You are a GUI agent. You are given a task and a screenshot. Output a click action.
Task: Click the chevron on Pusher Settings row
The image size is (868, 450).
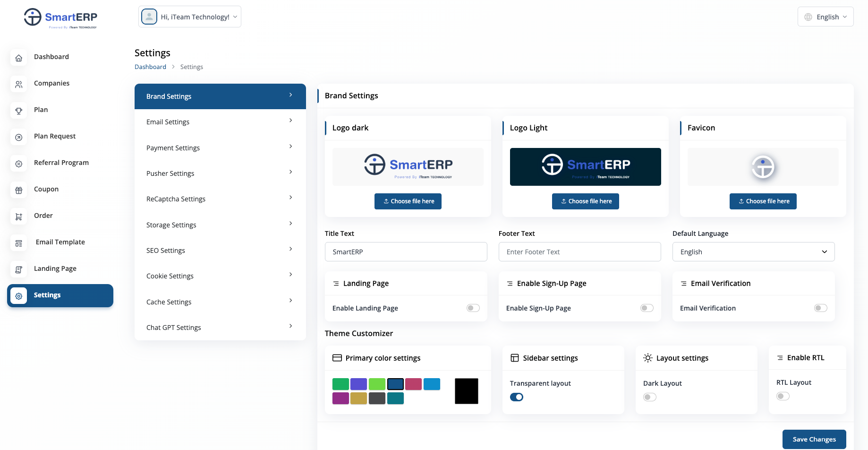(x=290, y=172)
